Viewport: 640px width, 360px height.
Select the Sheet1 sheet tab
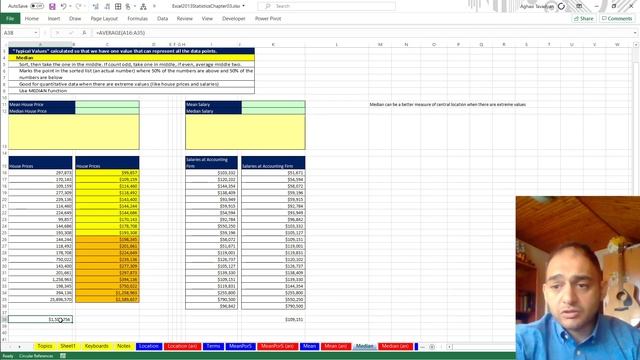click(68, 346)
